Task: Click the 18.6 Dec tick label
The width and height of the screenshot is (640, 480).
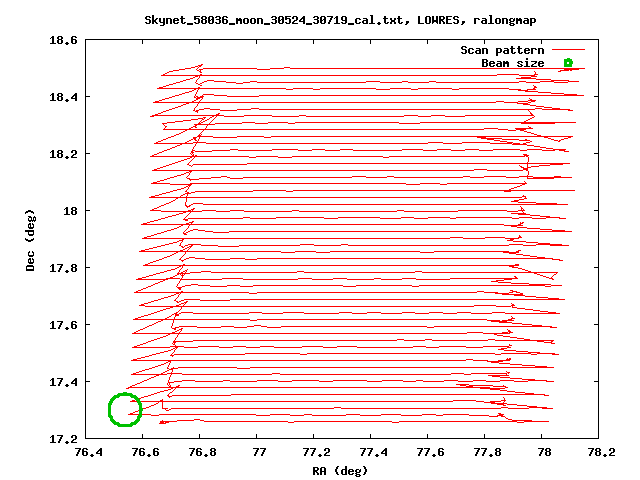Action: click(63, 40)
